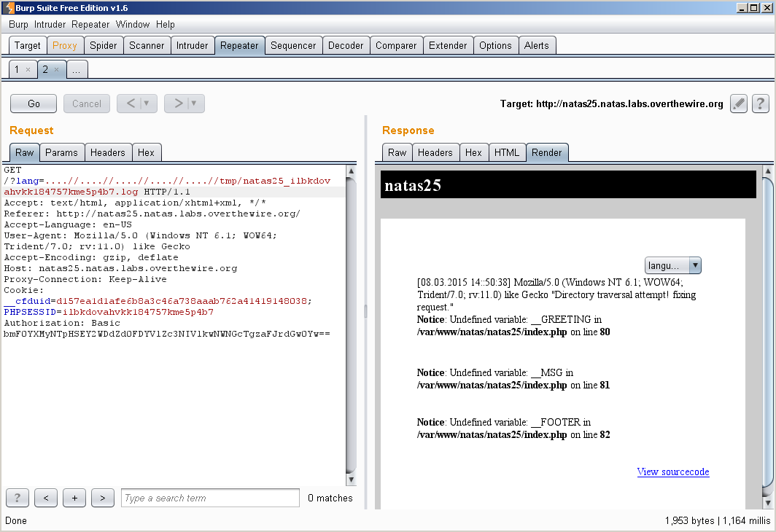This screenshot has height=532, width=776.
Task: Switch to the Proxy tab
Action: 65,45
